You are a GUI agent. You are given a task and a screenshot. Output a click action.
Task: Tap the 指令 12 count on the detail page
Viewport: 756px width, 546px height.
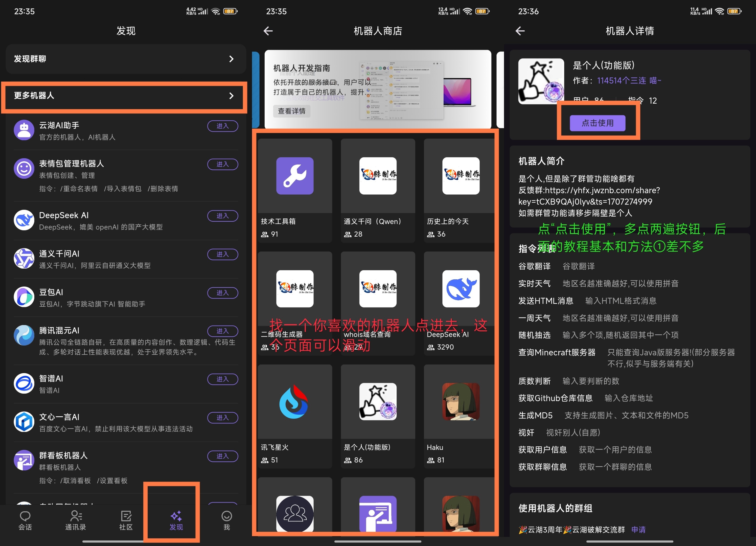click(642, 100)
